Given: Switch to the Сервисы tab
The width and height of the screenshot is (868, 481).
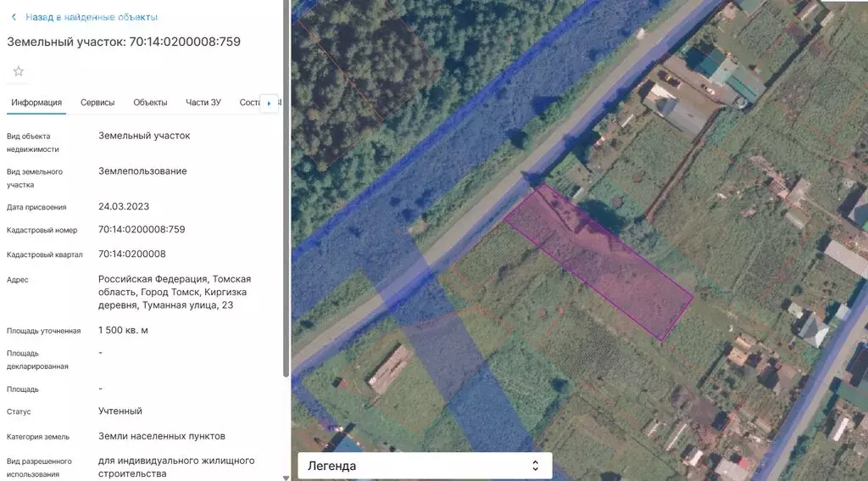Looking at the screenshot, I should pyautogui.click(x=97, y=103).
